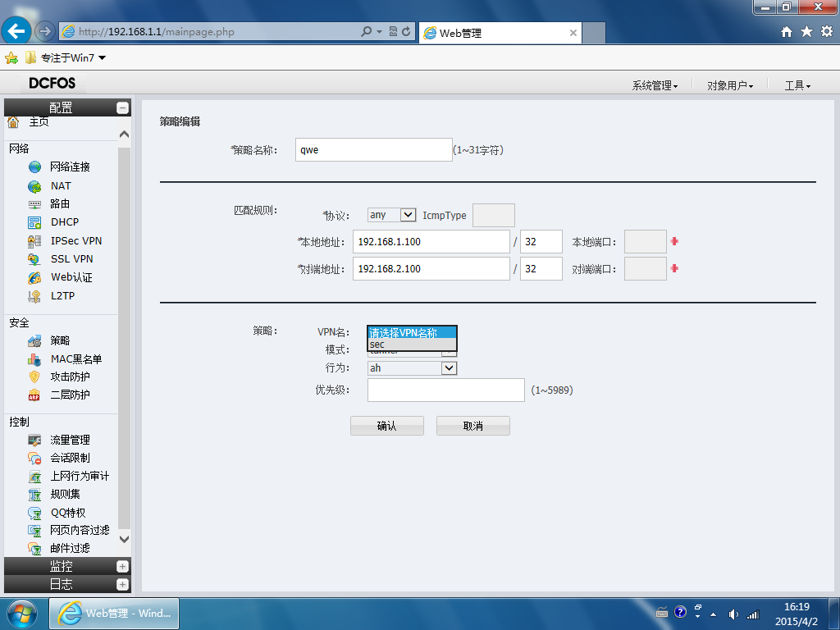Select the L2TP keys icon

pyautogui.click(x=34, y=296)
